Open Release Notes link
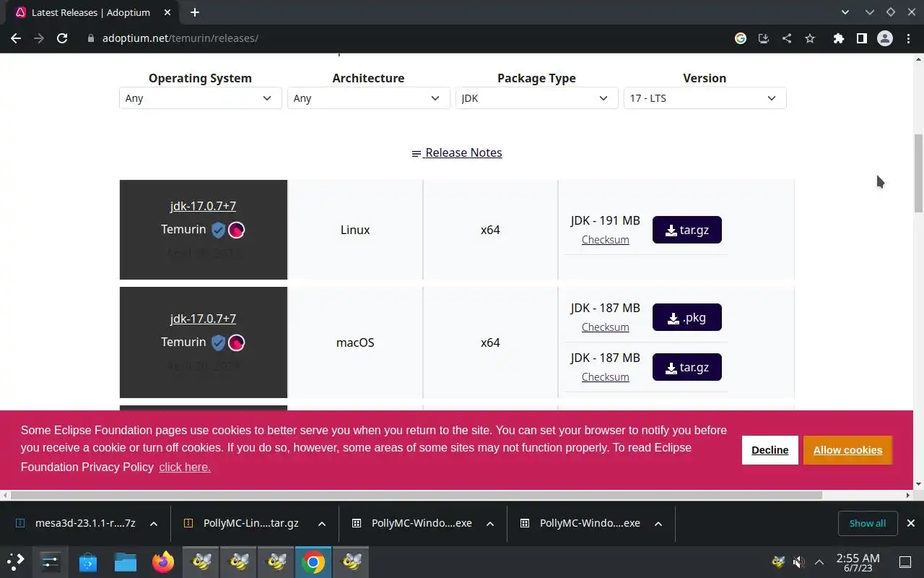The width and height of the screenshot is (924, 578). (x=457, y=152)
